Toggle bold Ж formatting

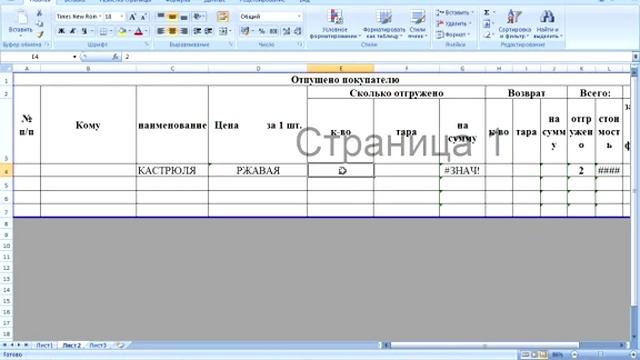click(x=61, y=31)
